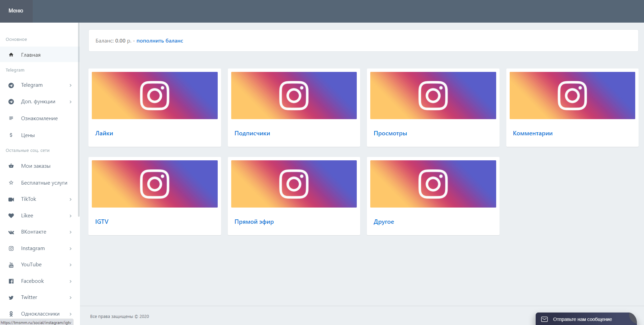644x325 pixels.
Task: Open the Прямой эфир service link
Action: pyautogui.click(x=254, y=222)
